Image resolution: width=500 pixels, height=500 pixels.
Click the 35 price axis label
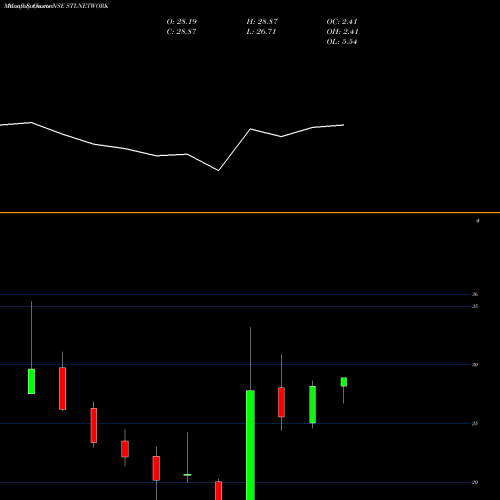point(475,306)
